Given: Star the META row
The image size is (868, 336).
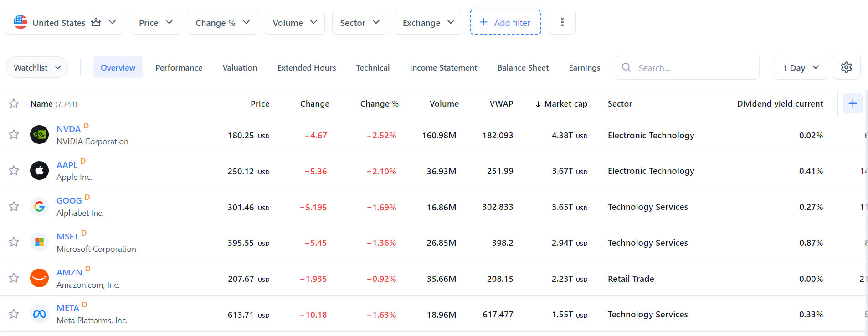Looking at the screenshot, I should tap(14, 314).
